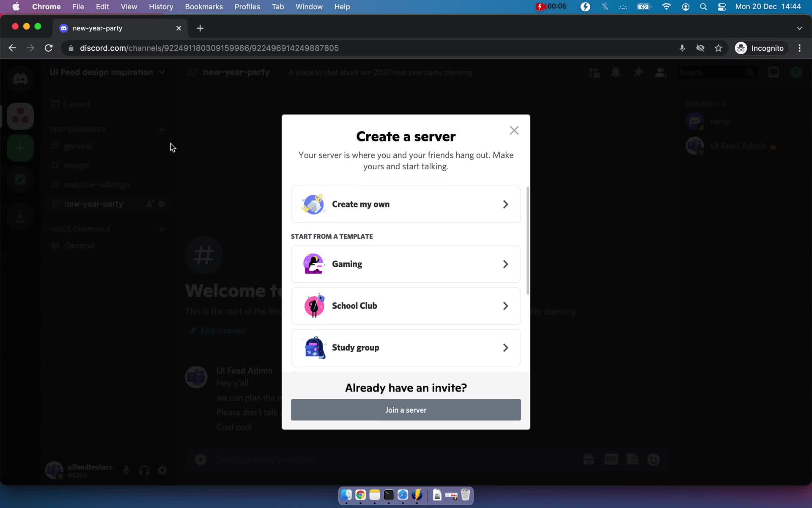The image size is (812, 508).
Task: Click the plus attach button in message bar
Action: point(200,459)
